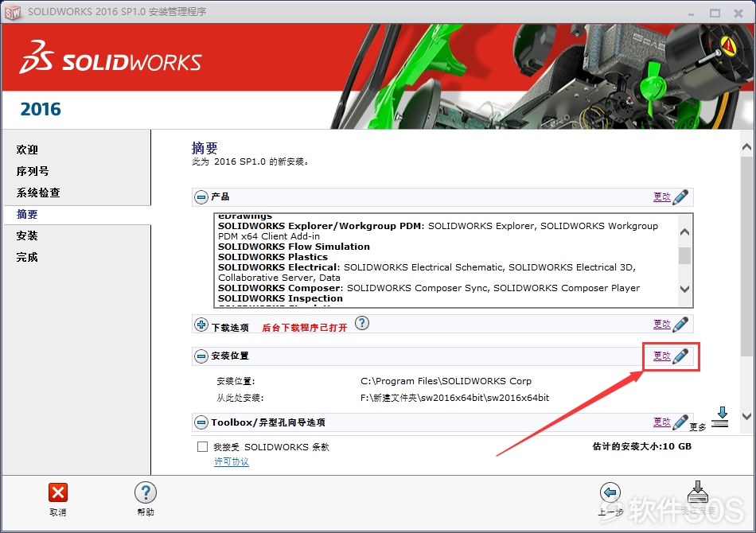Click the page scrollbar up arrow
The height and width of the screenshot is (533, 756).
(x=746, y=147)
